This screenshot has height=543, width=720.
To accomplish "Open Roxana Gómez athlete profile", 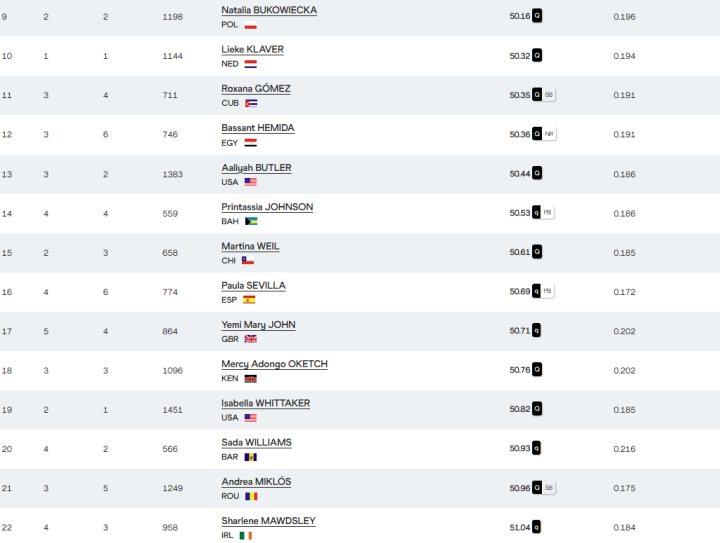I will (x=256, y=89).
